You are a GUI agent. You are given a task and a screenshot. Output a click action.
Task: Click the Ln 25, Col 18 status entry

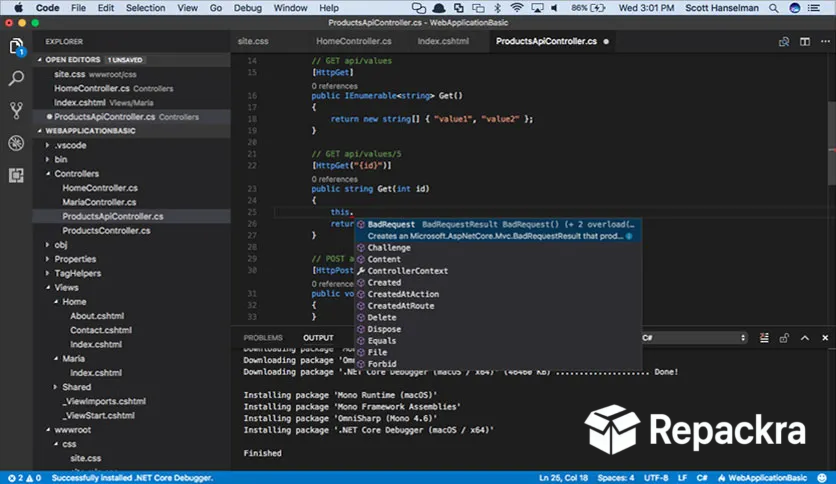(563, 478)
